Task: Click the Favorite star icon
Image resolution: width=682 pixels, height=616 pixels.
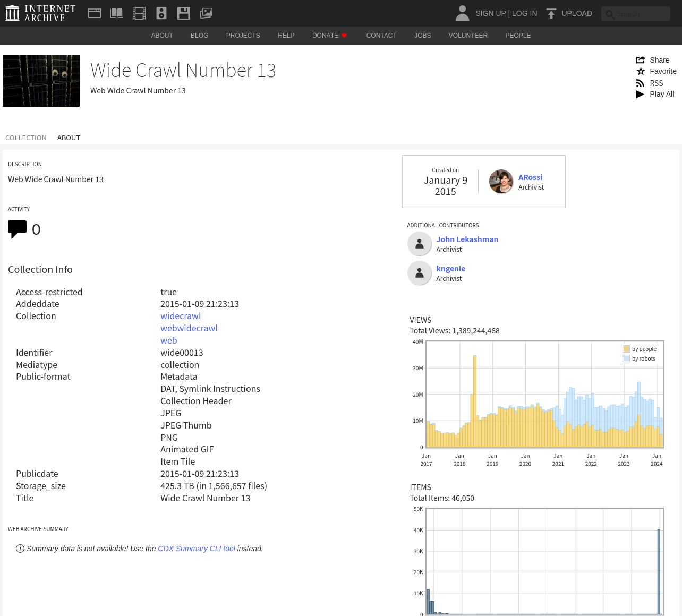Action: (x=641, y=71)
